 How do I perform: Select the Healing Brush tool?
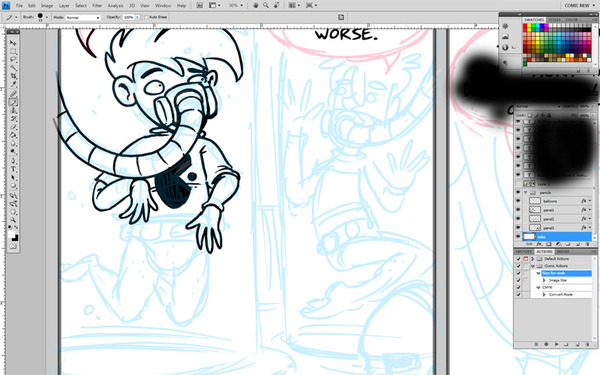pos(13,94)
